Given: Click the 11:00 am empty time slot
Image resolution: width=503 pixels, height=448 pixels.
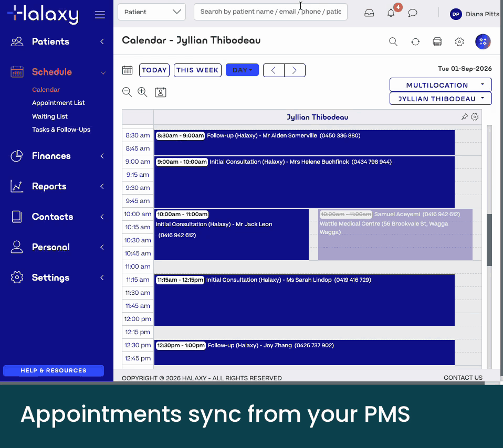Looking at the screenshot, I should [x=318, y=266].
